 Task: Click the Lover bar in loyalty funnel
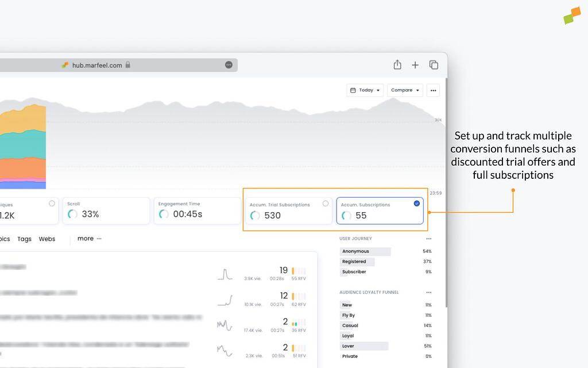tap(364, 346)
